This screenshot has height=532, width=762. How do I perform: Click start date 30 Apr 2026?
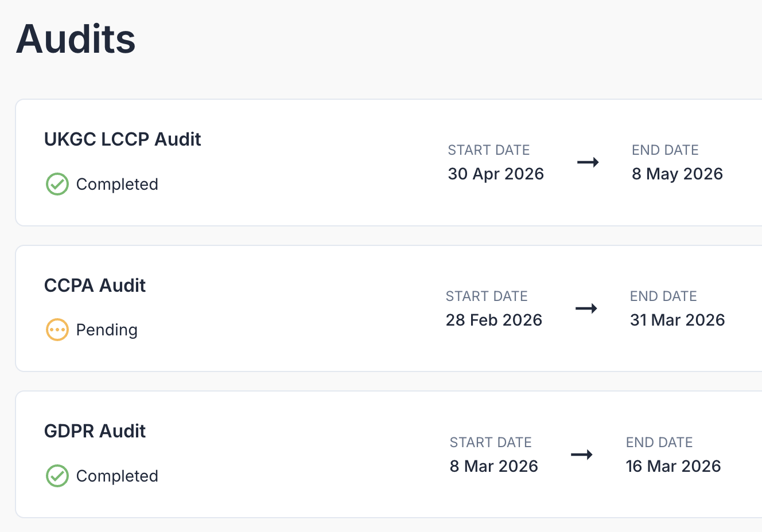pyautogui.click(x=496, y=174)
